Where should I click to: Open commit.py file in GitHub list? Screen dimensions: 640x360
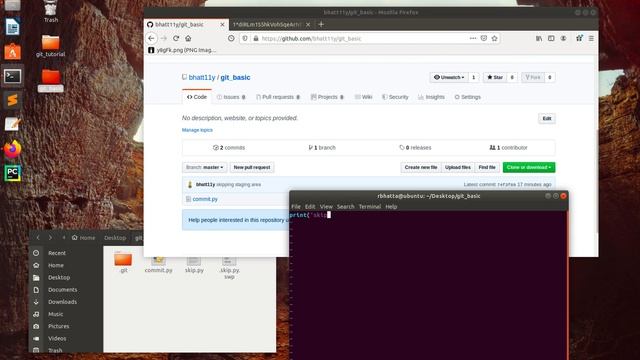pos(205,199)
